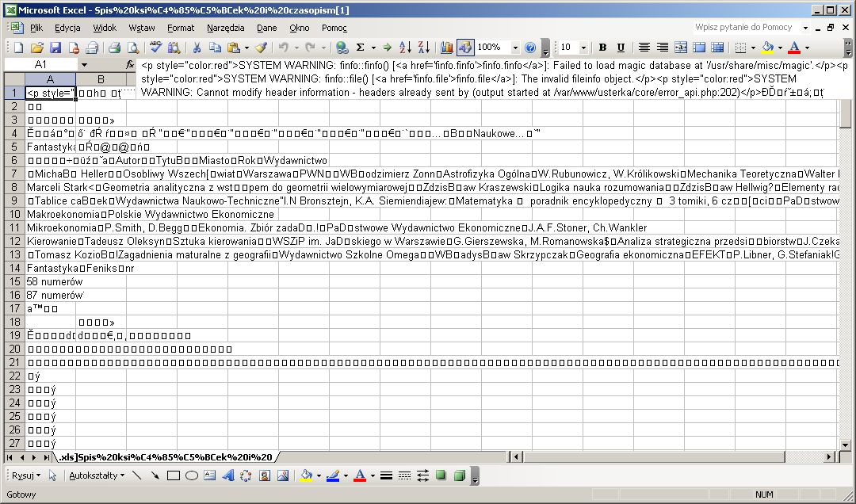This screenshot has height=504, width=856.
Task: Click the Save floppy disk icon
Action: [x=56, y=48]
